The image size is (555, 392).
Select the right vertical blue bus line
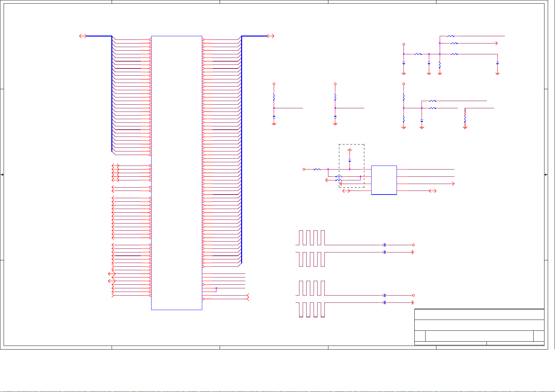[x=242, y=149]
